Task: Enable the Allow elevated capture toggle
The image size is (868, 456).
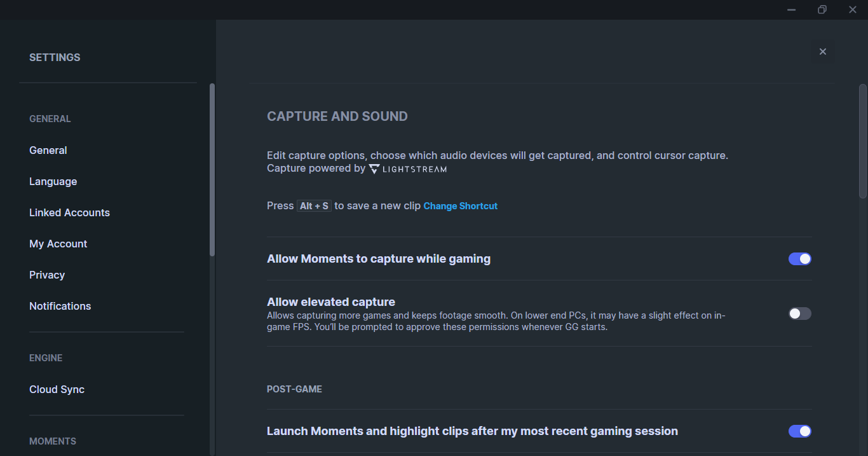Action: pyautogui.click(x=799, y=314)
